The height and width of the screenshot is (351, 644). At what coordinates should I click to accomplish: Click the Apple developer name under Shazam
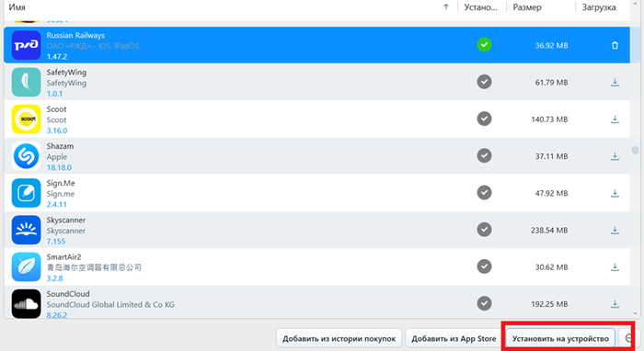click(x=57, y=156)
